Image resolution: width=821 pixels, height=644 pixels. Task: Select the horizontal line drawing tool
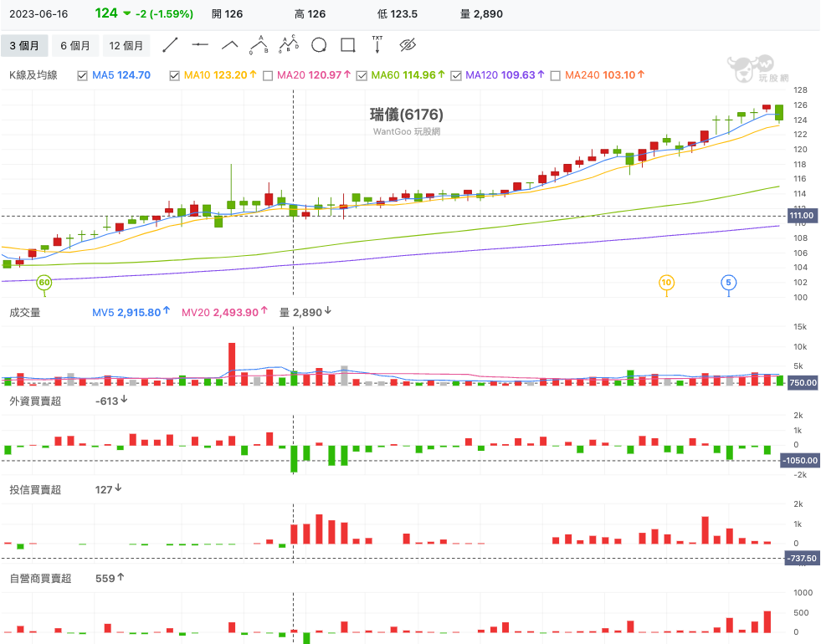tap(199, 45)
